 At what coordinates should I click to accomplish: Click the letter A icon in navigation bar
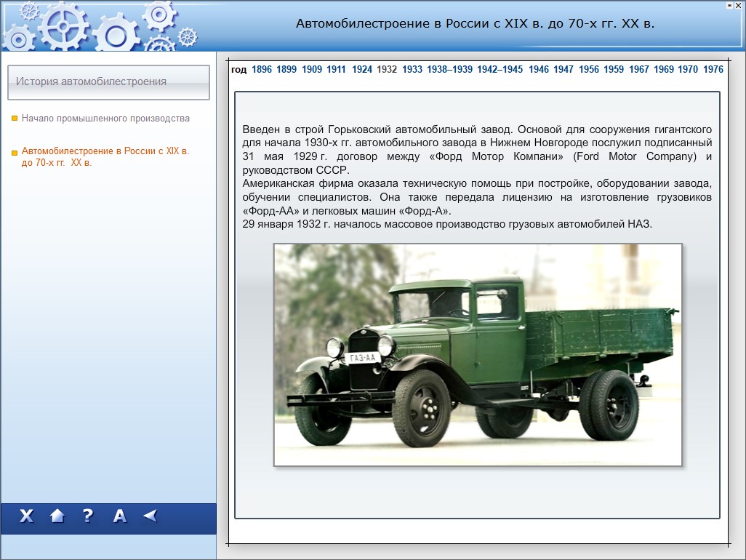coord(120,516)
